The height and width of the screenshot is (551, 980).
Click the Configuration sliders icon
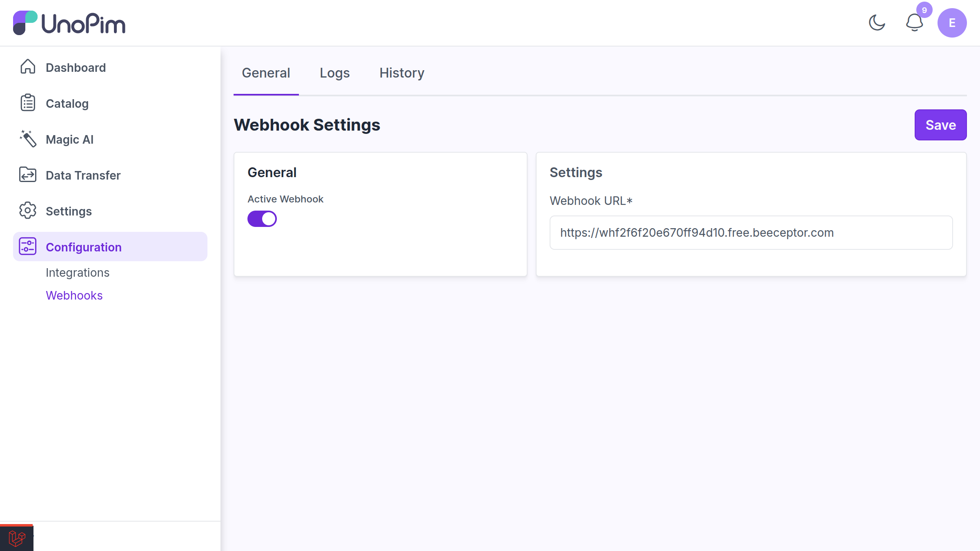28,247
